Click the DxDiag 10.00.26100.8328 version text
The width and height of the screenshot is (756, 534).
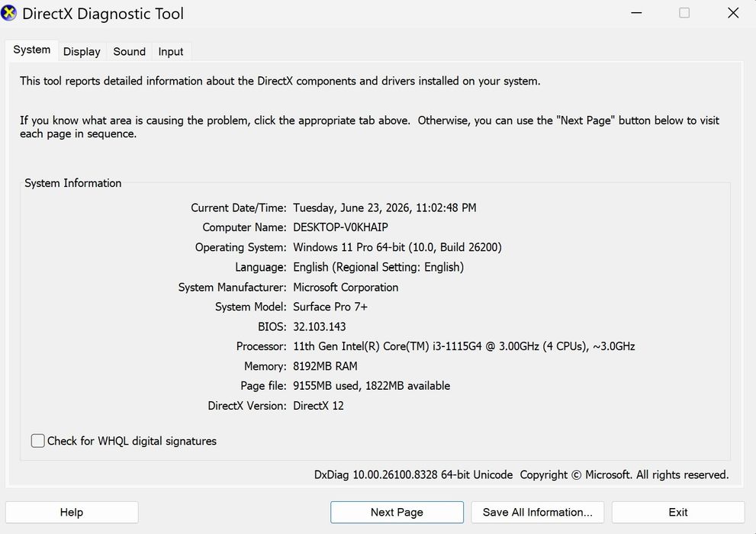tap(413, 474)
